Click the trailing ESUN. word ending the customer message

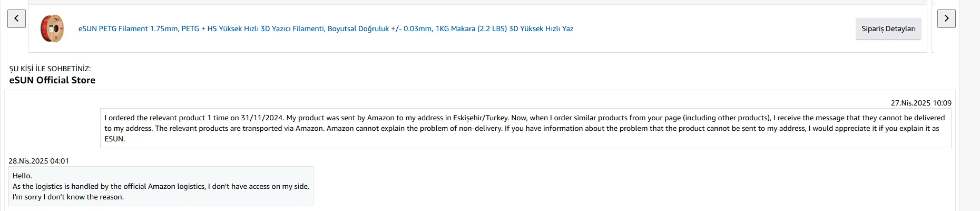(114, 139)
